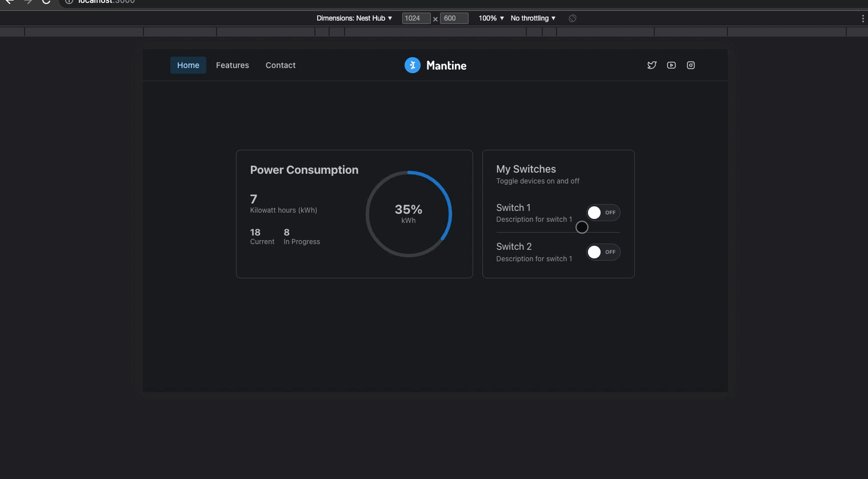The height and width of the screenshot is (479, 868).
Task: Reload the page with browser refresh icon
Action: (x=46, y=2)
